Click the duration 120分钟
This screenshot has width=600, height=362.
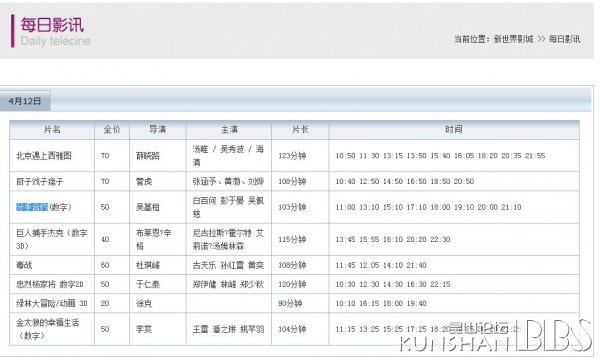292,284
